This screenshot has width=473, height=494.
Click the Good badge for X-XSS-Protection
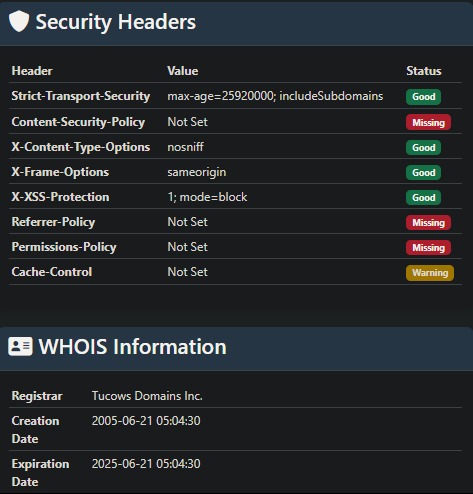click(x=423, y=197)
